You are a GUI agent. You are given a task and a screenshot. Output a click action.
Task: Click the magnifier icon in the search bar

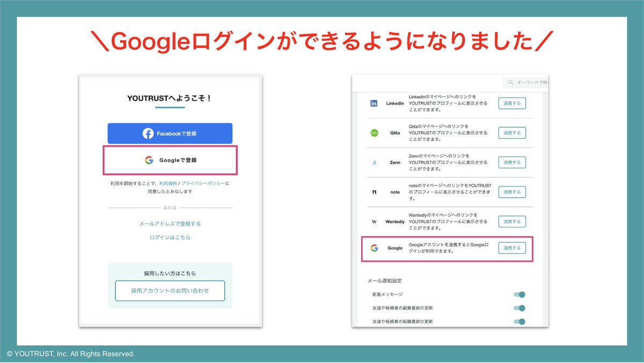(x=510, y=82)
